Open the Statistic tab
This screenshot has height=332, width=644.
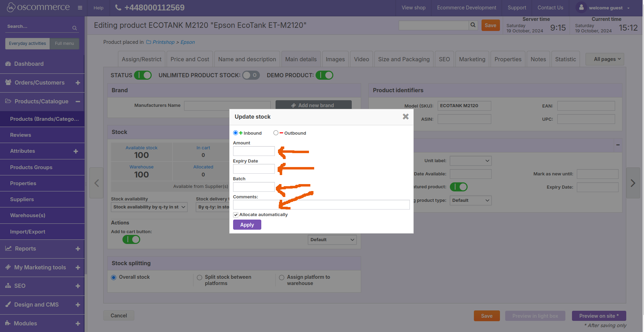click(565, 59)
